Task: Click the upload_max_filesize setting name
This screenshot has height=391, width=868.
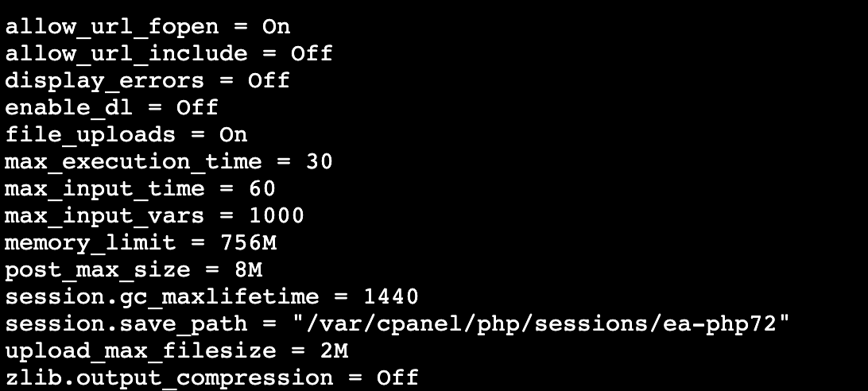Action: point(141,350)
